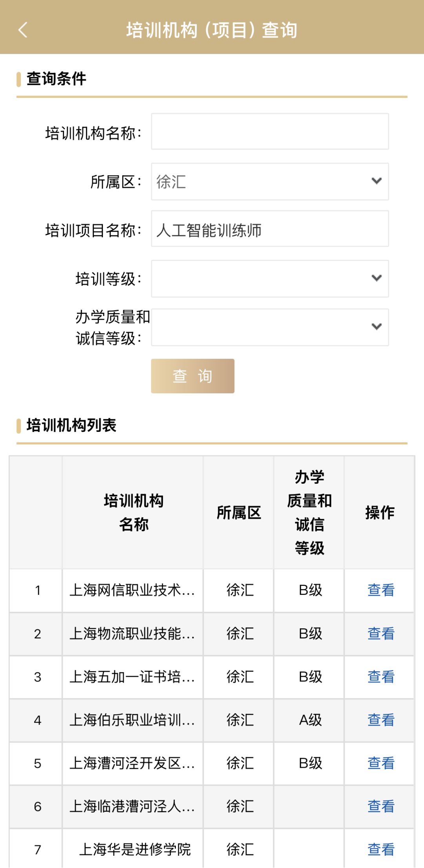View details for 上海网信职业技术 row

(381, 590)
